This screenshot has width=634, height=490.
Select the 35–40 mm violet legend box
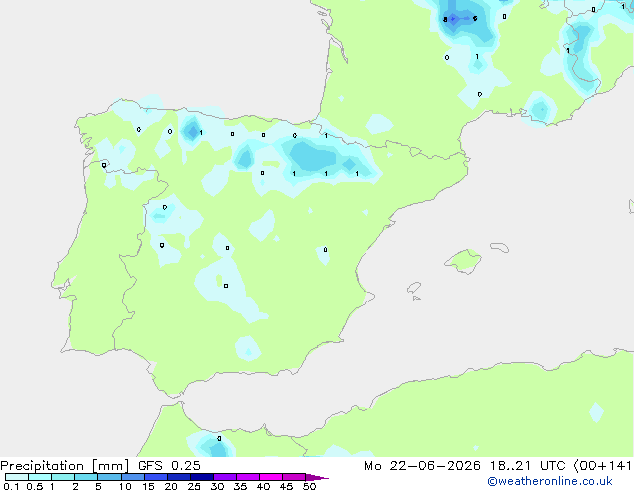[248, 477]
